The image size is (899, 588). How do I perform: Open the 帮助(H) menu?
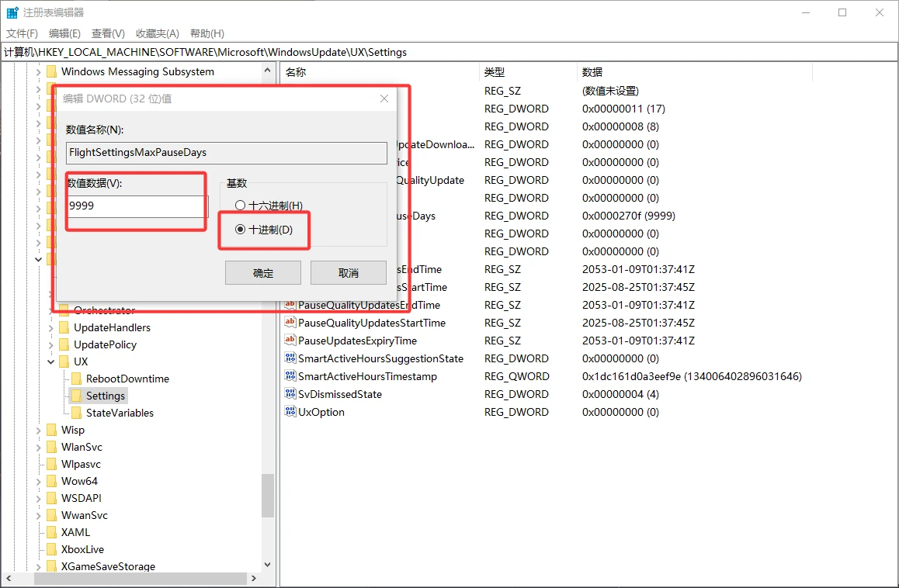tap(207, 33)
